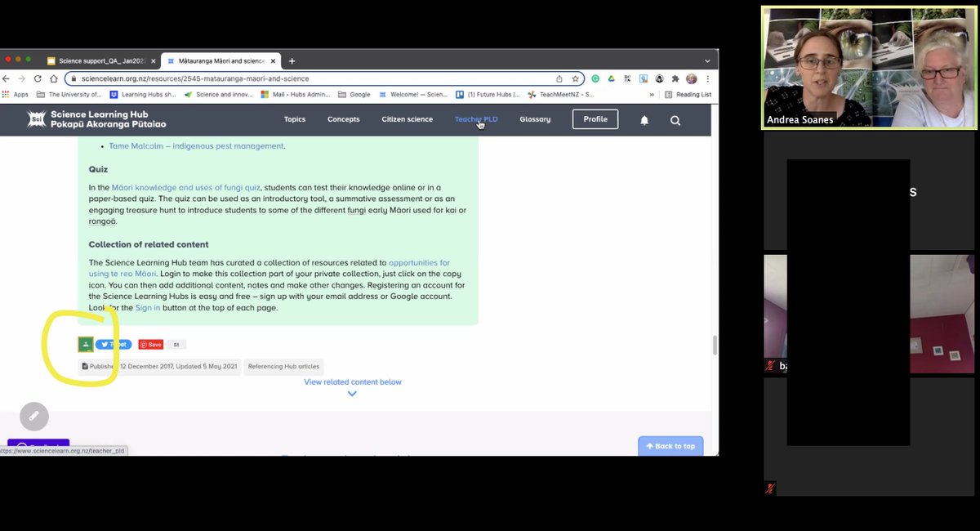Click the share icon in address bar
The width and height of the screenshot is (980, 531).
pyautogui.click(x=559, y=78)
